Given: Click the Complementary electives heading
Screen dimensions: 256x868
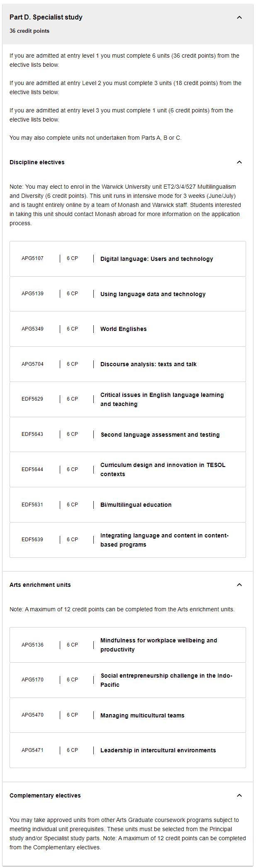Looking at the screenshot, I should coord(45,795).
